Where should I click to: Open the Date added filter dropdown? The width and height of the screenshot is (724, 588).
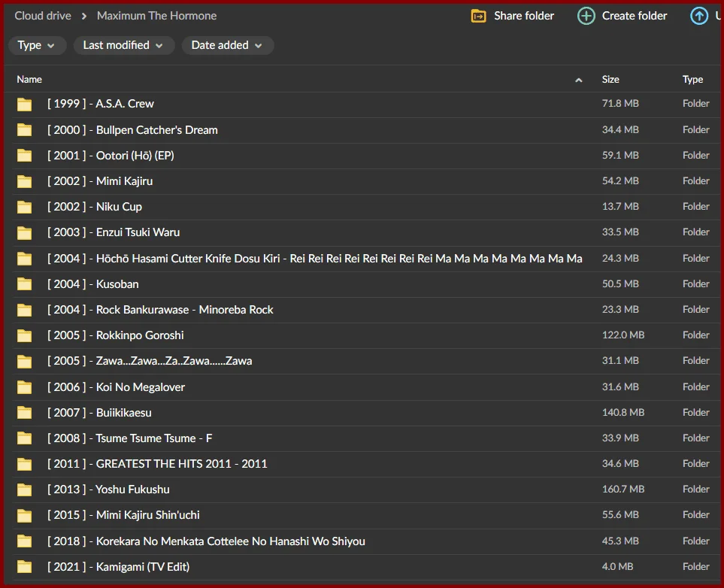[228, 45]
